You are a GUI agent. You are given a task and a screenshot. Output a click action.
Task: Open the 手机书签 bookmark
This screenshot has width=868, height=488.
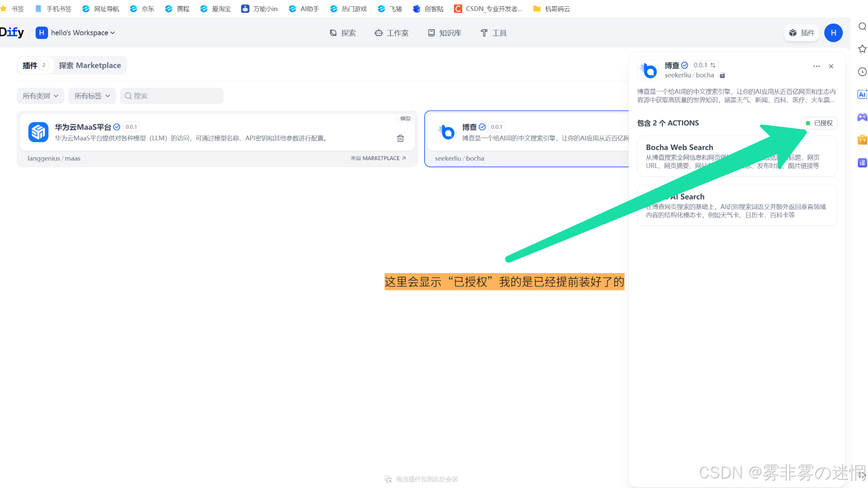[53, 9]
